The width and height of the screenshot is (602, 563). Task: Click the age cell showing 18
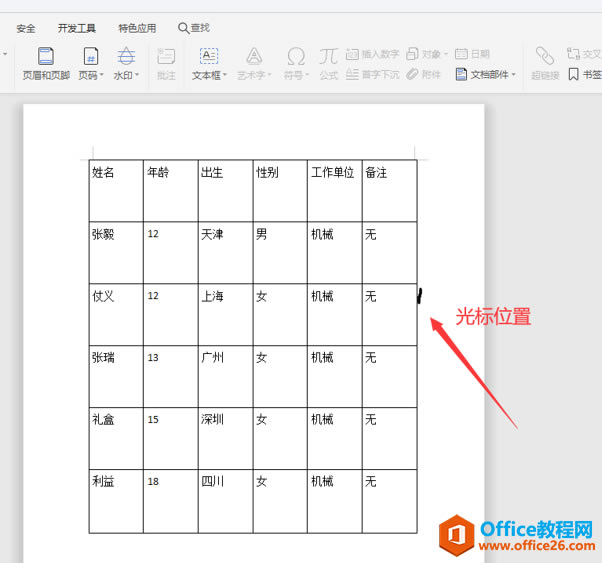[171, 501]
